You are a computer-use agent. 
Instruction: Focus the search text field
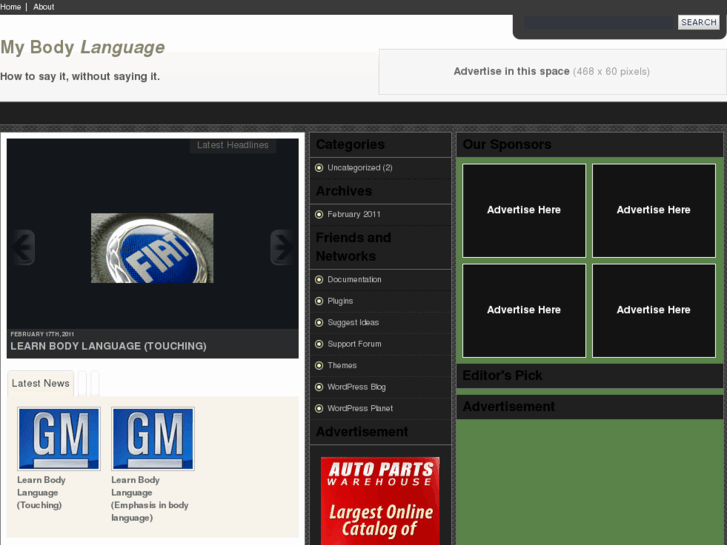tap(598, 22)
